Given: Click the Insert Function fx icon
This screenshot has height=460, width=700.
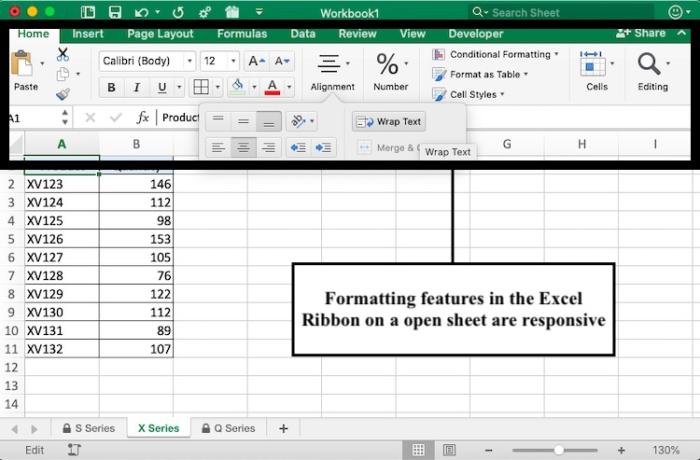Looking at the screenshot, I should [142, 117].
